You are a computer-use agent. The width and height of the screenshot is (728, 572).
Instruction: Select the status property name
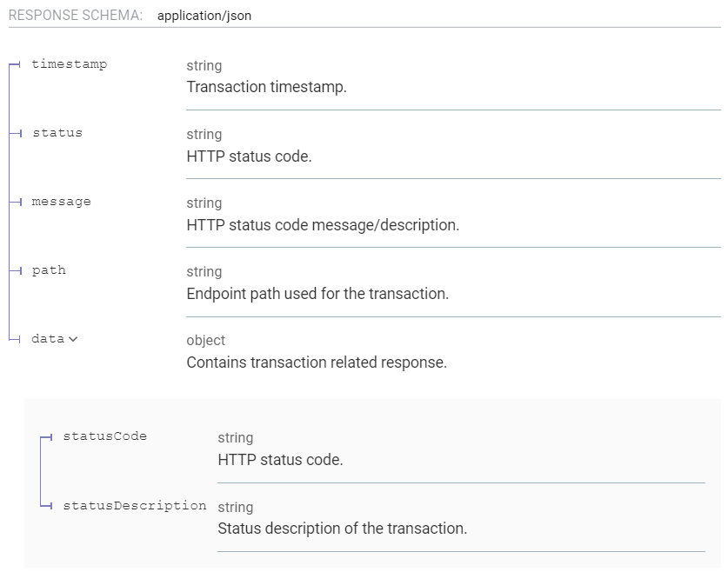(56, 133)
